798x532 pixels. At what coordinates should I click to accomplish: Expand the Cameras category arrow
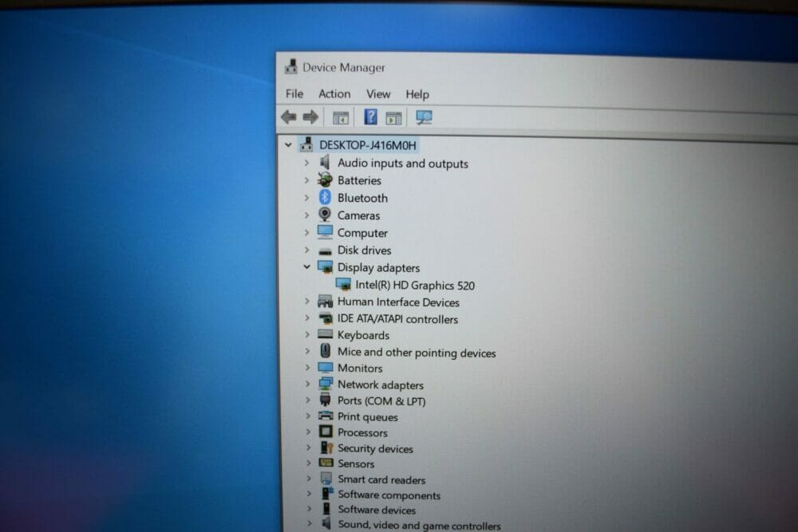[x=306, y=215]
